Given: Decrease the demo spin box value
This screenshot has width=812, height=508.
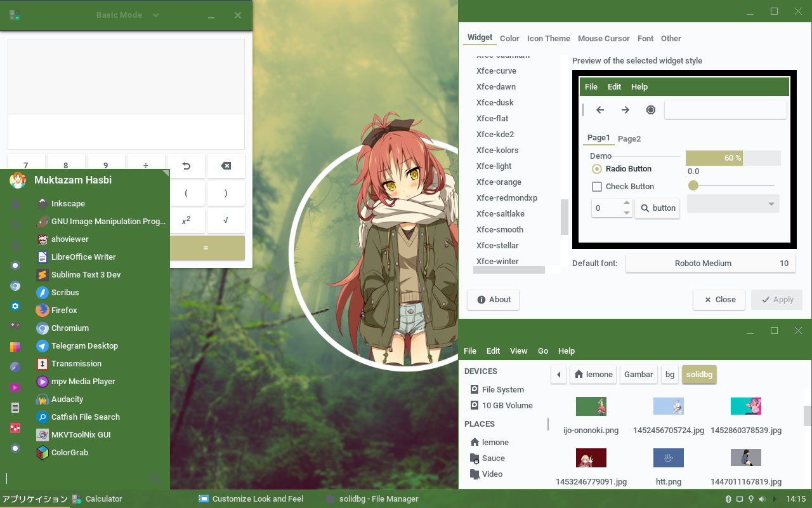Looking at the screenshot, I should coord(627,213).
